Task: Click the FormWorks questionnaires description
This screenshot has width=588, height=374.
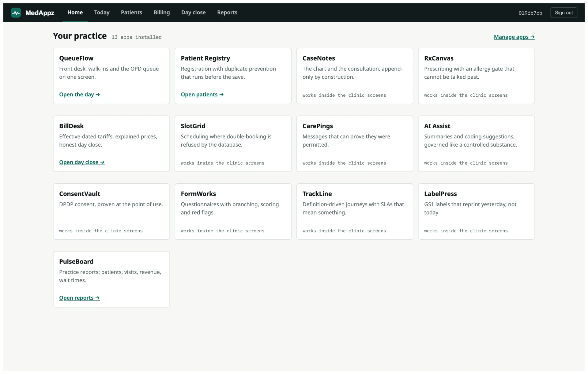Action: 230,208
